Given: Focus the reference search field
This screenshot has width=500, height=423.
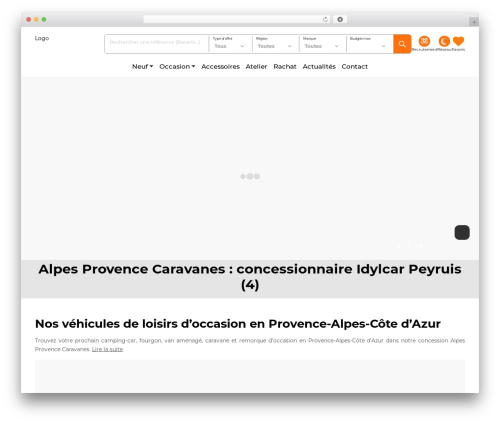Looking at the screenshot, I should coord(156,42).
